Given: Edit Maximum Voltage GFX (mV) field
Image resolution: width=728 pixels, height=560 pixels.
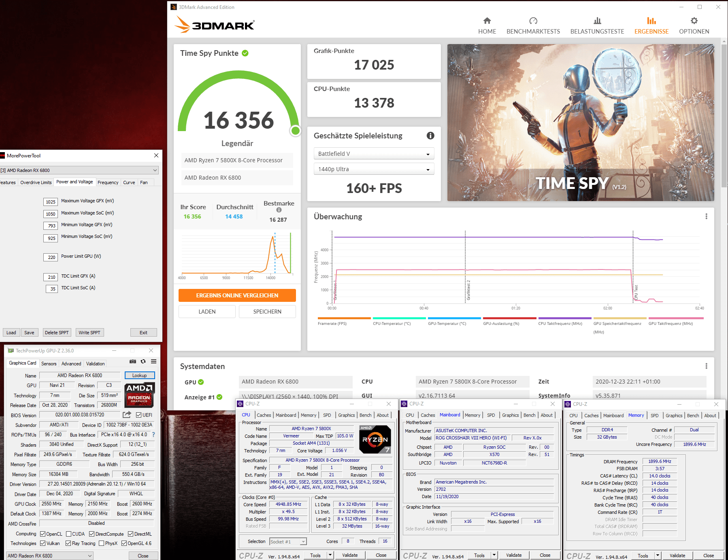Looking at the screenshot, I should pyautogui.click(x=51, y=202).
